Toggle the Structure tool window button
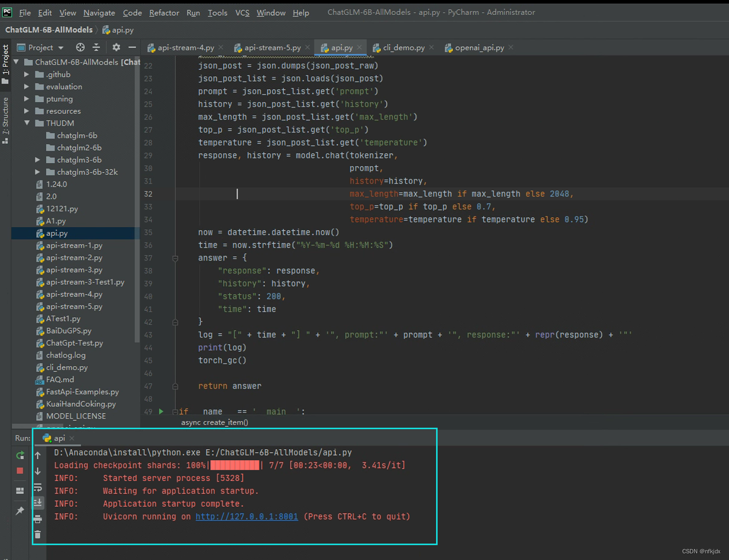The image size is (729, 560). coord(5,120)
